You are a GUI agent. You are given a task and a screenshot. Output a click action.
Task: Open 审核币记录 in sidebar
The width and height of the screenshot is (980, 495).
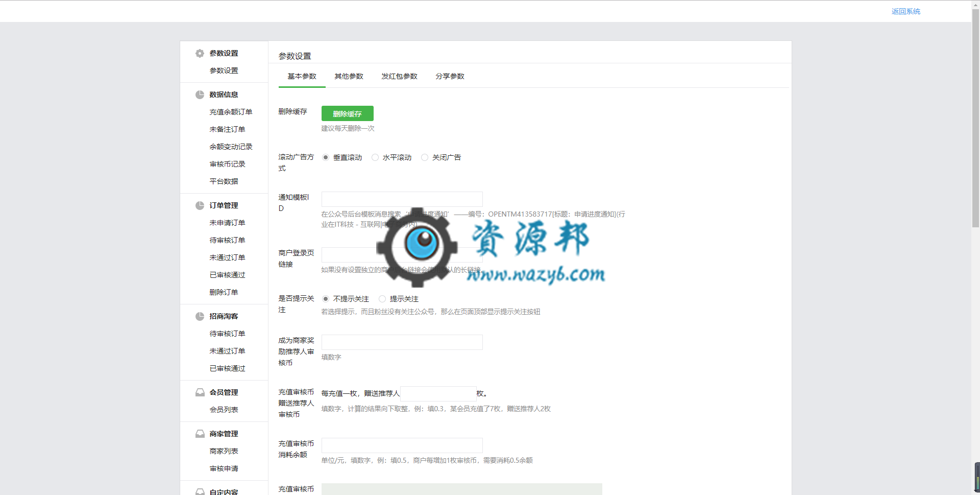coord(227,164)
